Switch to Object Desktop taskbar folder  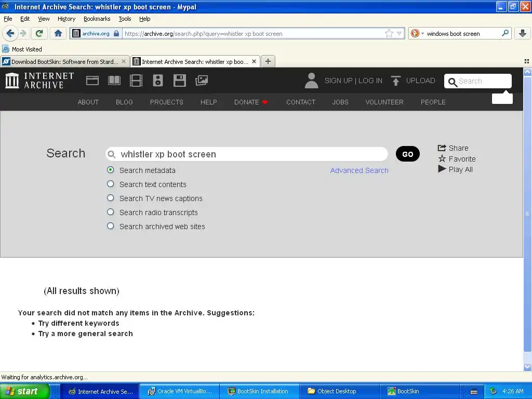point(339,391)
